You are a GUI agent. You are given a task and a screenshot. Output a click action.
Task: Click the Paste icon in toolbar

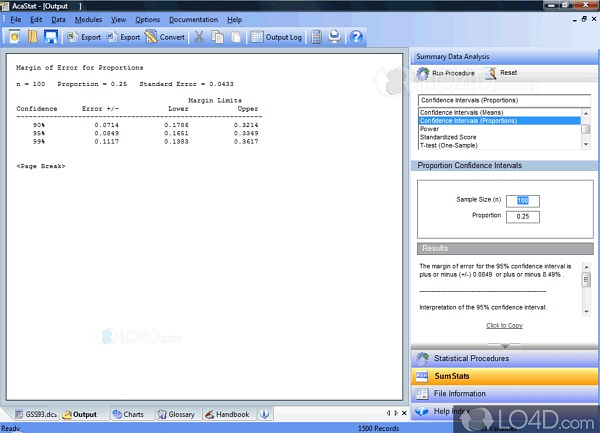click(x=235, y=37)
